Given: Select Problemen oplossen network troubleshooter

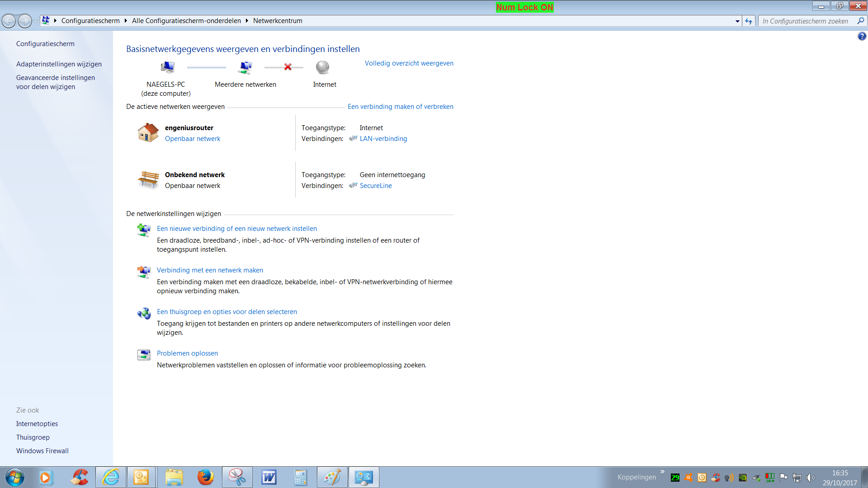Looking at the screenshot, I should pos(187,353).
